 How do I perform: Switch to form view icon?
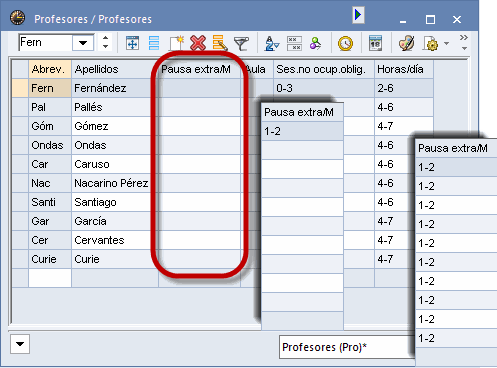point(154,43)
